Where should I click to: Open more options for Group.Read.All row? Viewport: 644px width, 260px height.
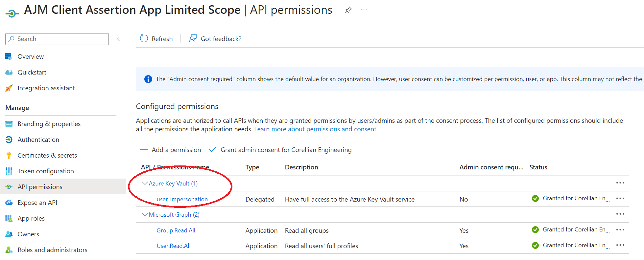tap(620, 230)
